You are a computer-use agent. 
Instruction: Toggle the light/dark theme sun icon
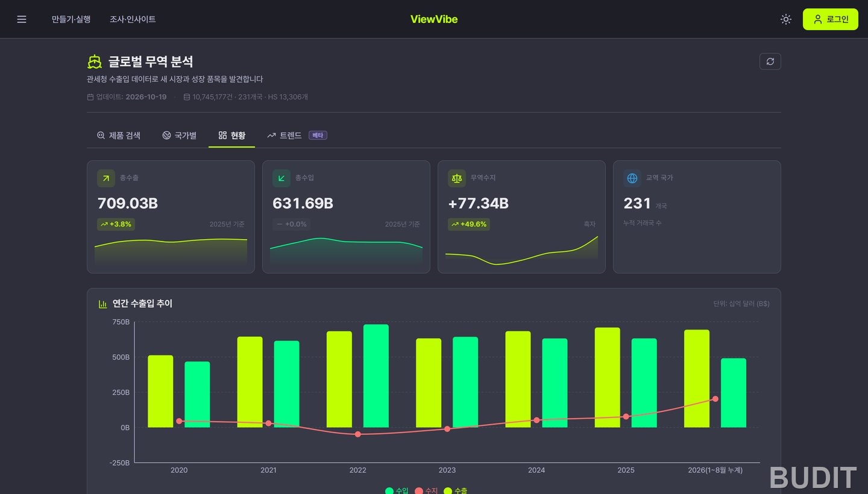(786, 19)
